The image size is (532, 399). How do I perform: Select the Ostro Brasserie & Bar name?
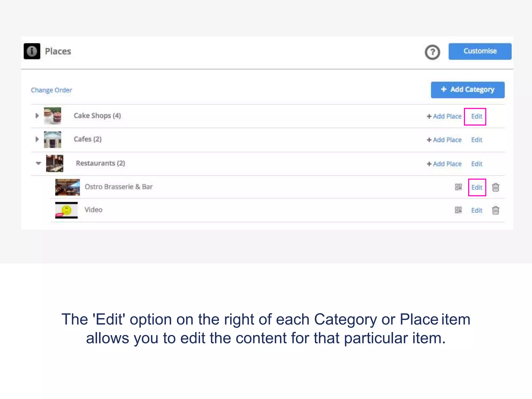point(119,187)
